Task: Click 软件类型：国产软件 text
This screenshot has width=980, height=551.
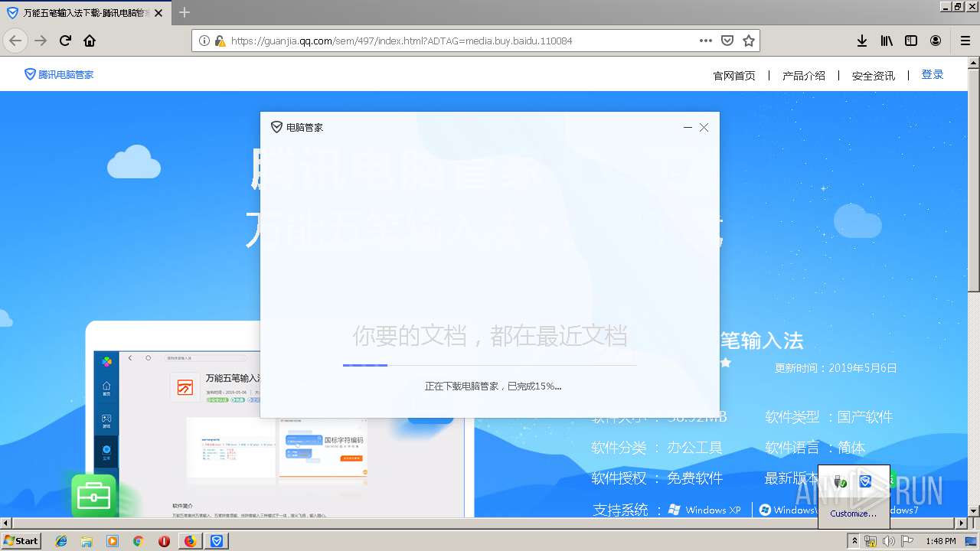Action: pos(829,417)
